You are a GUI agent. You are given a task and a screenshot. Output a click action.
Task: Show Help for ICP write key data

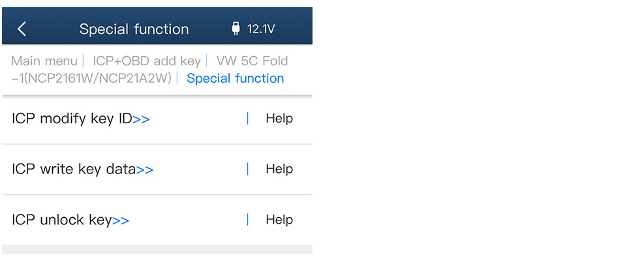click(x=279, y=170)
